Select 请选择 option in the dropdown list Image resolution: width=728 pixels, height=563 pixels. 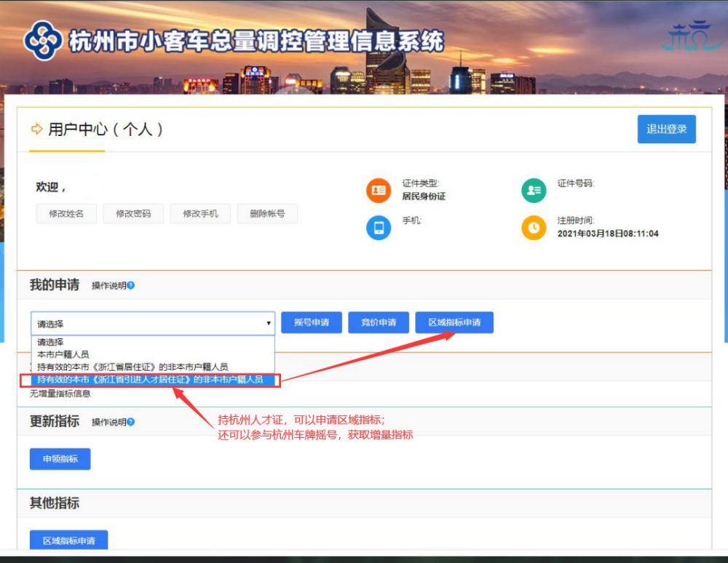153,343
